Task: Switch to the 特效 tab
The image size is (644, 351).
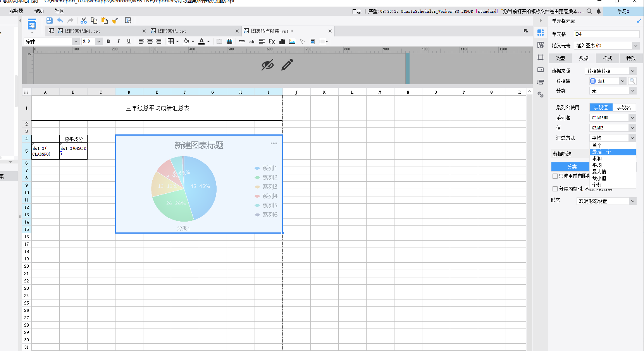Action: click(x=631, y=58)
